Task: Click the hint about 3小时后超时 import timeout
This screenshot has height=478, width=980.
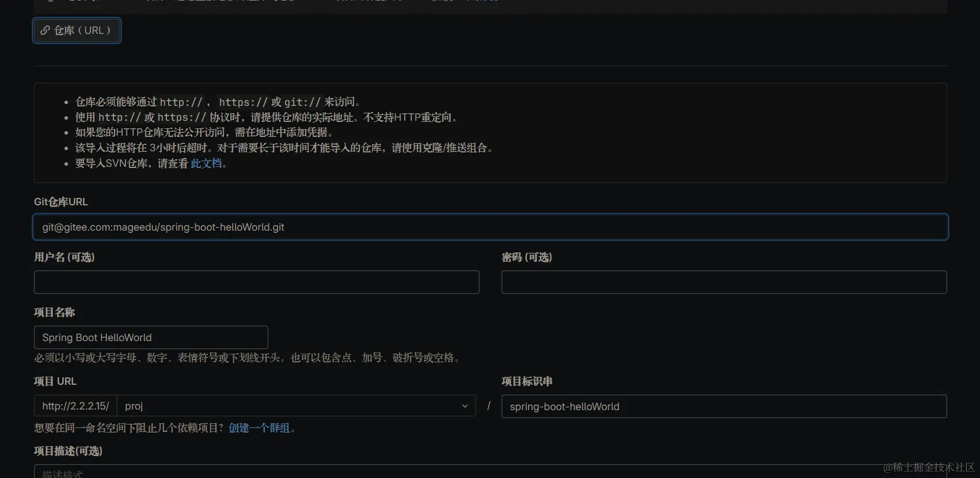Action: click(285, 148)
